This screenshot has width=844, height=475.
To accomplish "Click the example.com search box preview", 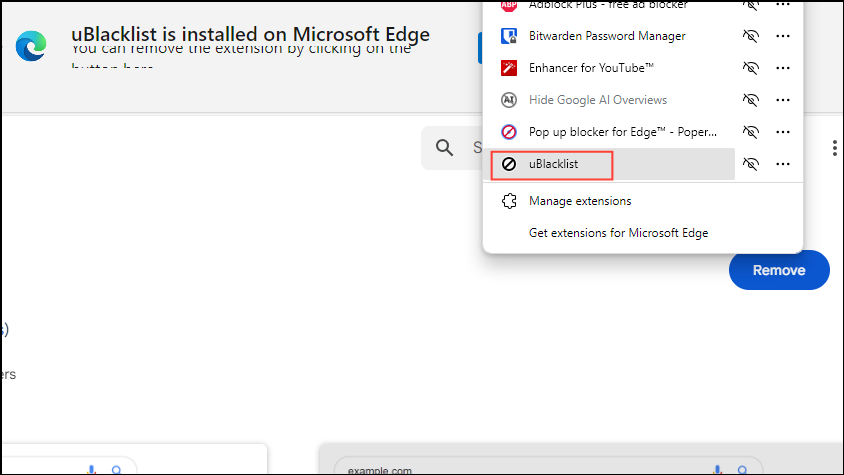I will tap(548, 467).
